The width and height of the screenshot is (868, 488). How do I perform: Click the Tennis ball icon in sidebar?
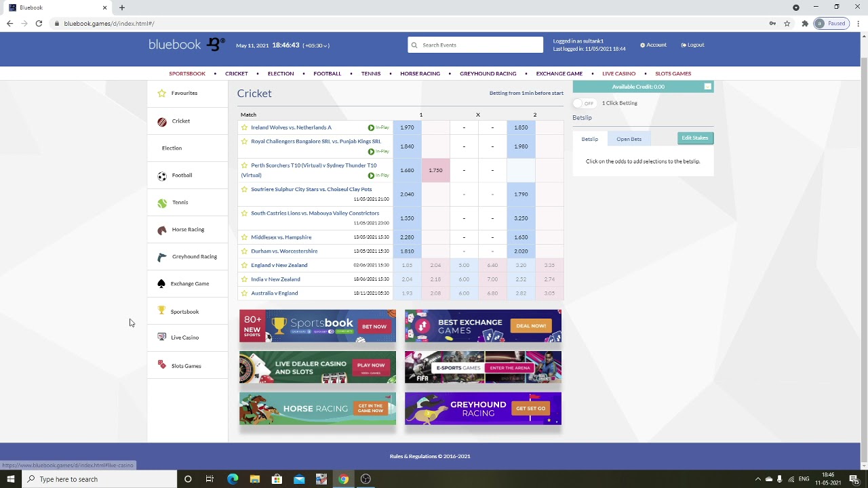(162, 203)
